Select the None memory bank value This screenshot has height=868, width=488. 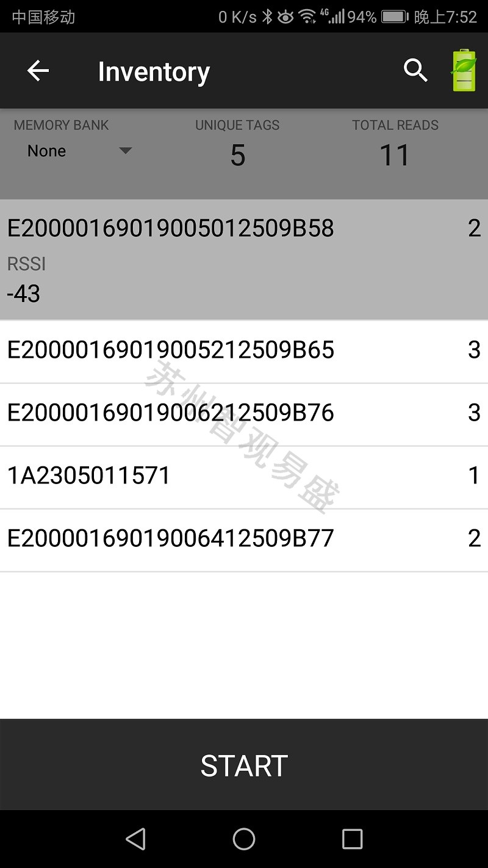pos(46,151)
